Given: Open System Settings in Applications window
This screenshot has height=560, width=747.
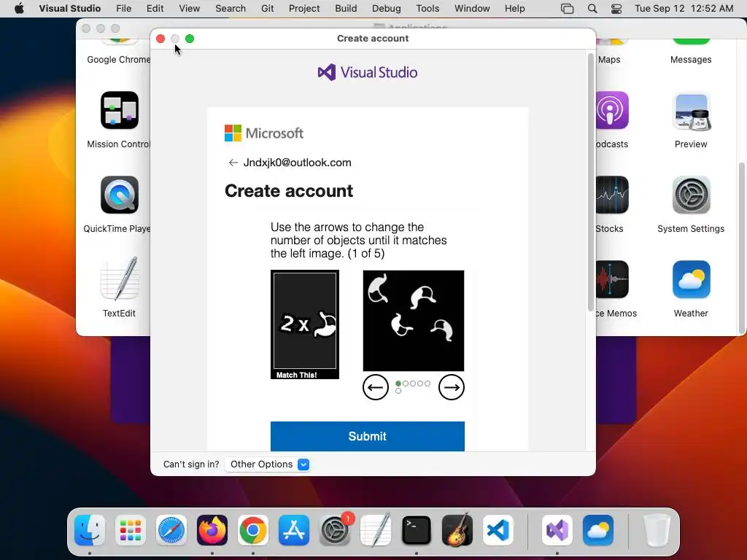Looking at the screenshot, I should pos(691,195).
